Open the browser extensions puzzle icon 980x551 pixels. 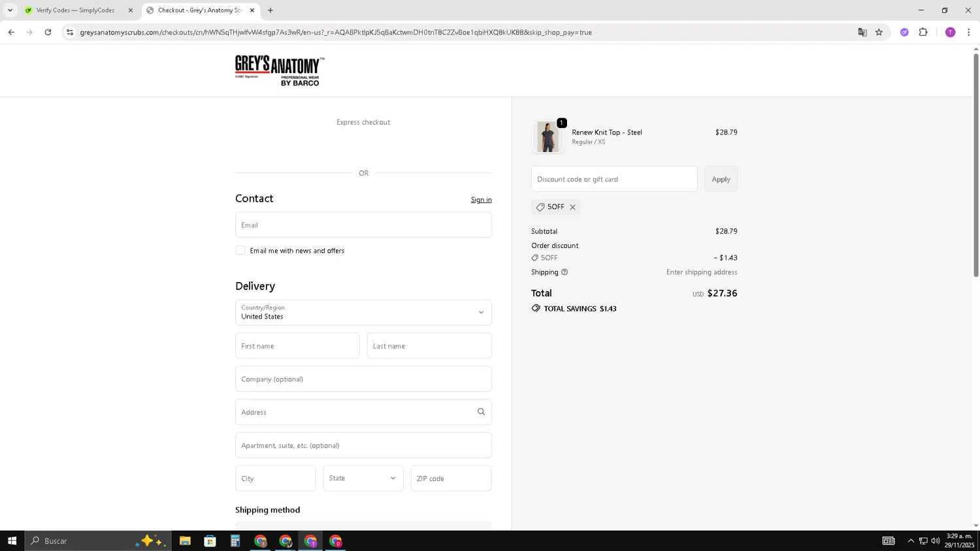coord(923,32)
